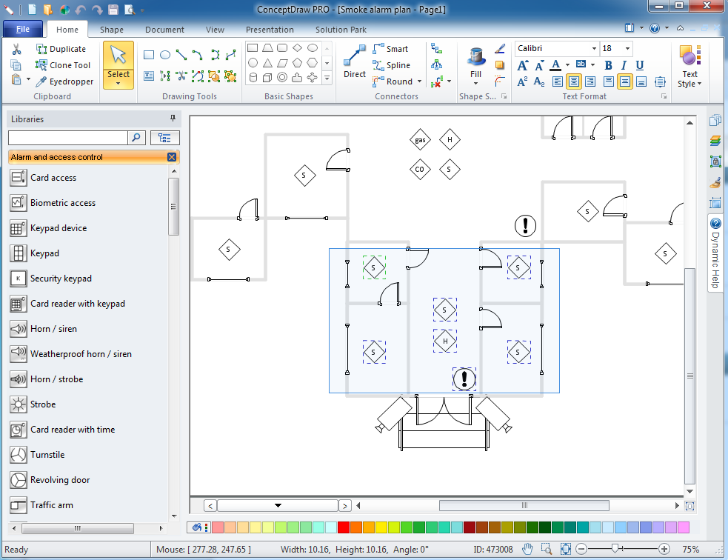Toggle underline text formatting
The height and width of the screenshot is (560, 728).
(640, 65)
